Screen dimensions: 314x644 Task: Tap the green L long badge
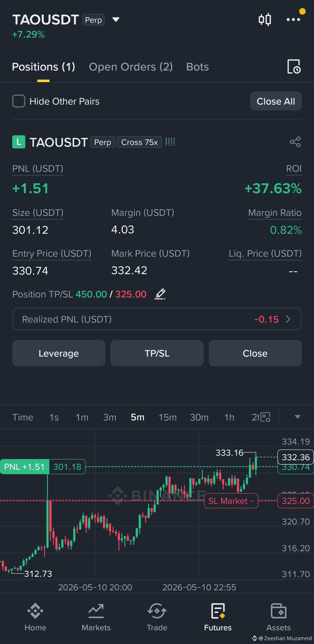(x=19, y=142)
